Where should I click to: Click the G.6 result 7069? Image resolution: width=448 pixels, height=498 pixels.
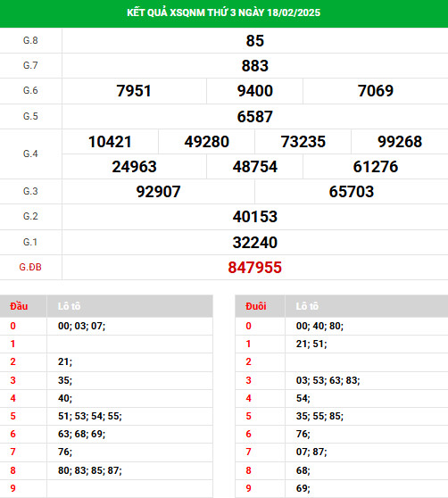click(376, 91)
